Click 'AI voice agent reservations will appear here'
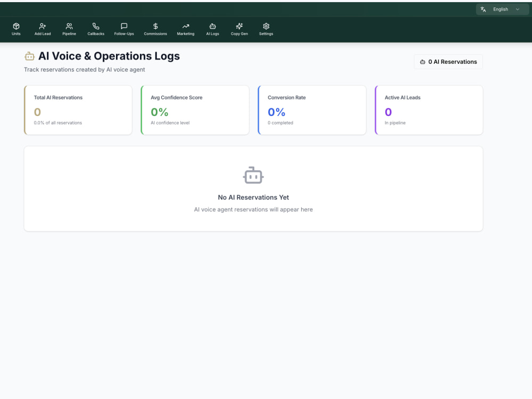This screenshot has width=532, height=399. [x=253, y=210]
